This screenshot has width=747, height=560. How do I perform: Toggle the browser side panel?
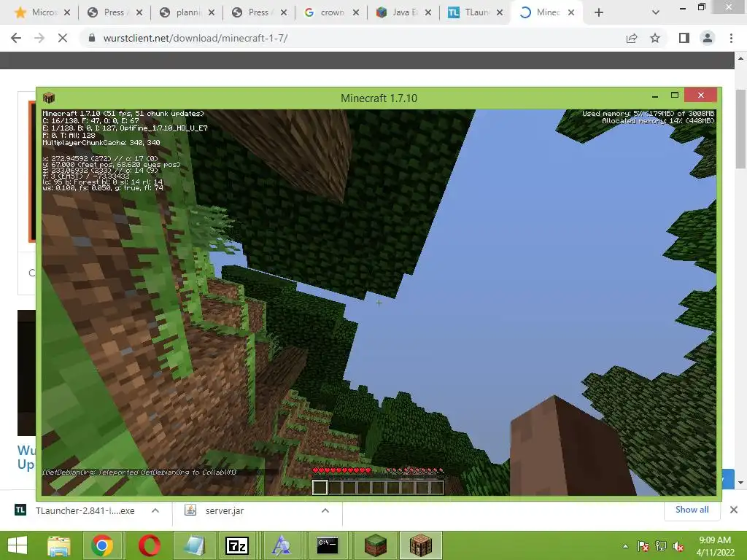pos(684,38)
